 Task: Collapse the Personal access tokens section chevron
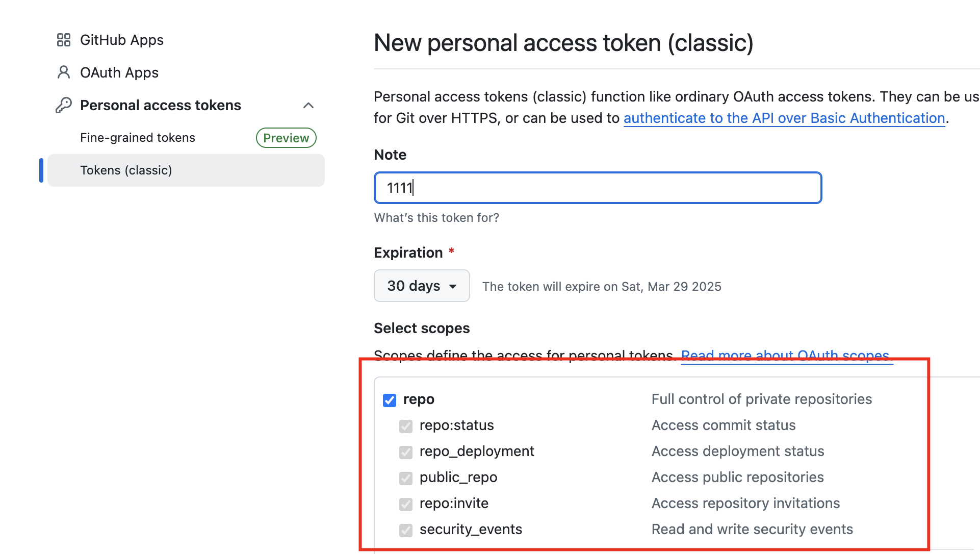point(308,105)
